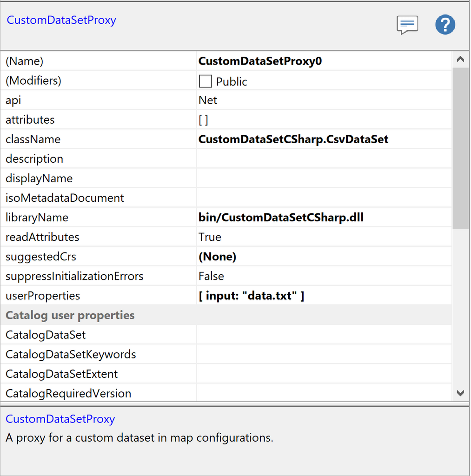Screen dimensions: 471x476
Task: Click the CatalogRequiredVersion value field
Action: [324, 393]
